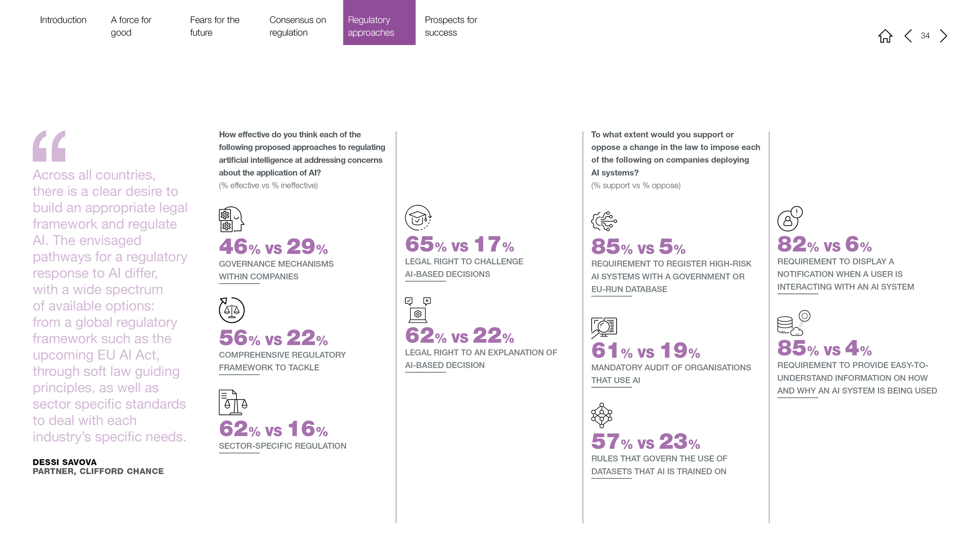Open Prospects for success tab
980x552 pixels.
pyautogui.click(x=451, y=26)
